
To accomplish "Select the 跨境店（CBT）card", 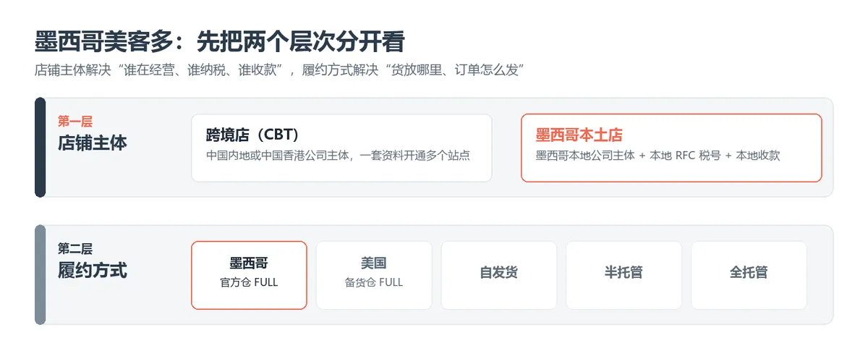I will [x=341, y=148].
